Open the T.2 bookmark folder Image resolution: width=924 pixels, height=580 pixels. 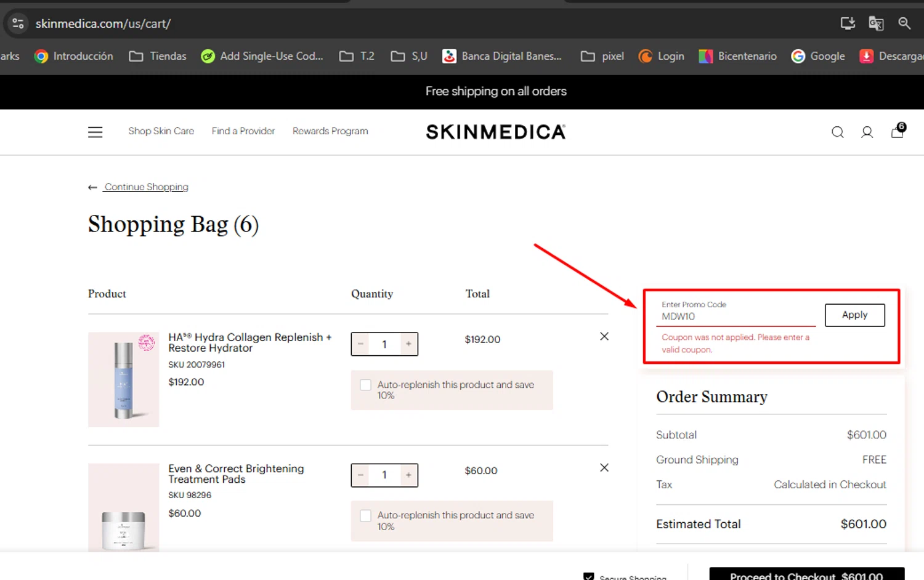(x=357, y=56)
